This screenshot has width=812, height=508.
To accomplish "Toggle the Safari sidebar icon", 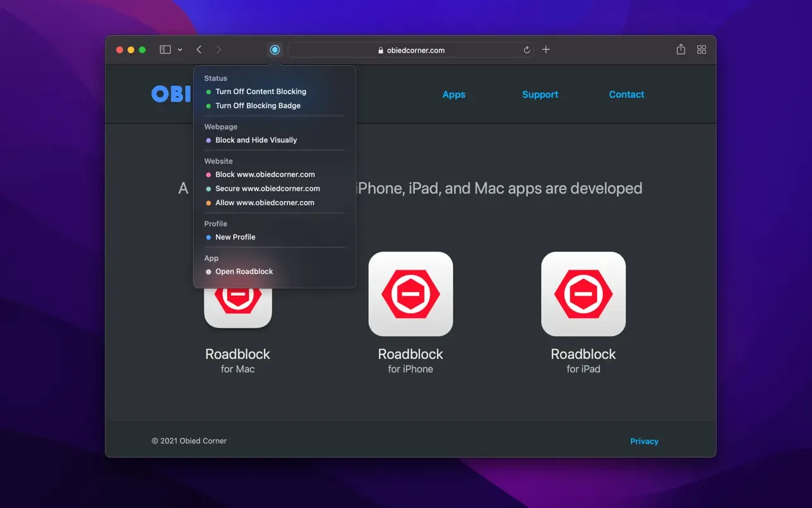I will [x=165, y=50].
